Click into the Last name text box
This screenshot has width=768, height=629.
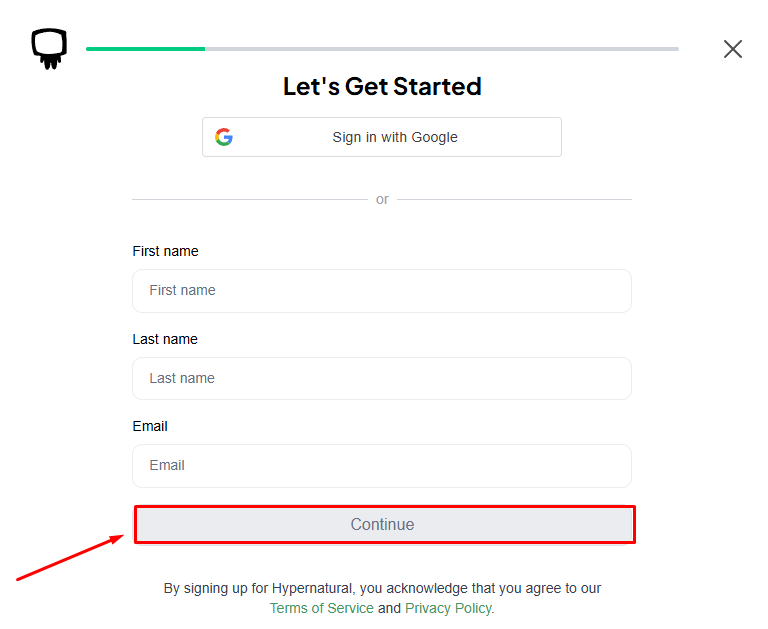(x=382, y=379)
